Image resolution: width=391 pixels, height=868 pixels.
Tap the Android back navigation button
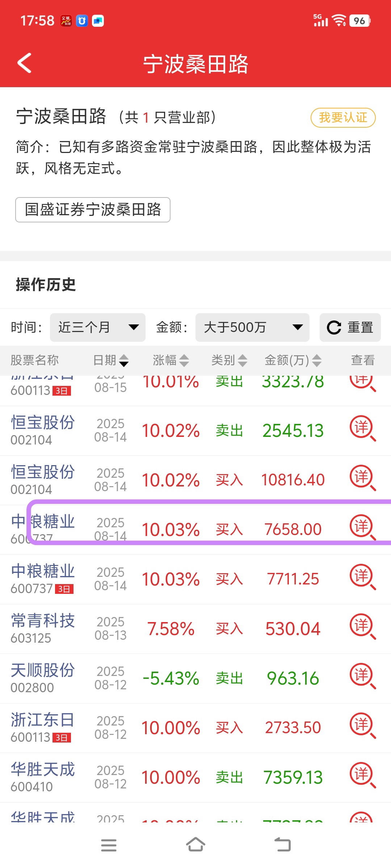pos(283,845)
